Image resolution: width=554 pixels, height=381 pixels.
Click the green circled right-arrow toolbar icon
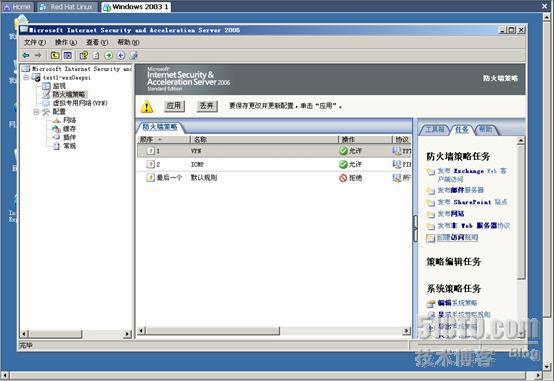point(108,55)
